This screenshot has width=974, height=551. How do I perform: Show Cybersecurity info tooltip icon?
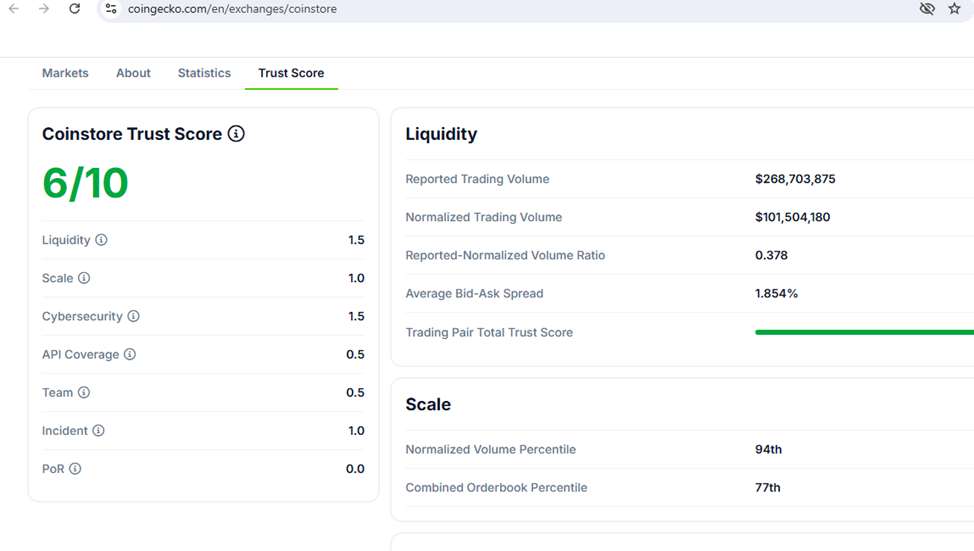click(134, 316)
